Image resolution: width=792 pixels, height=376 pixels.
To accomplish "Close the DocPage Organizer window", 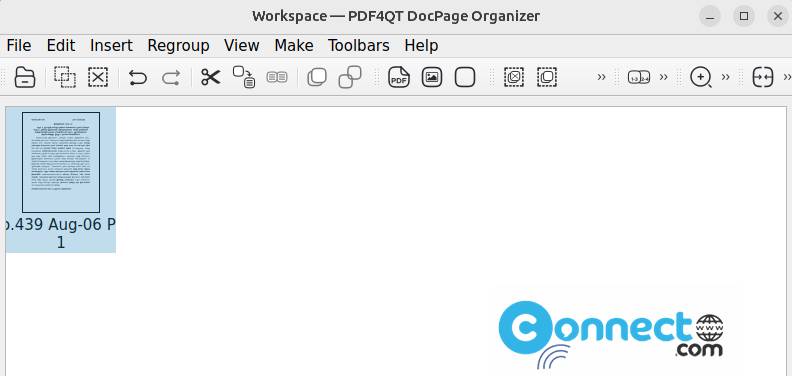I will pos(777,16).
